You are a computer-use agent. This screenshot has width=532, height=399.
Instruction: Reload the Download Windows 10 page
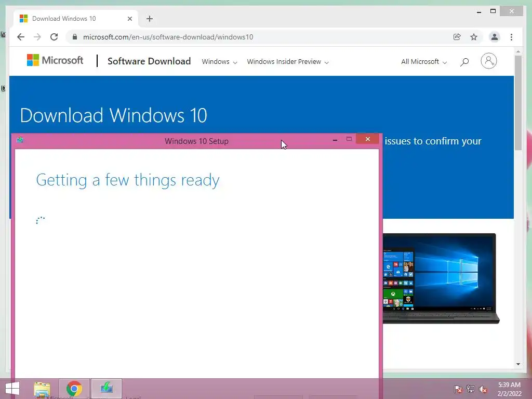(54, 37)
